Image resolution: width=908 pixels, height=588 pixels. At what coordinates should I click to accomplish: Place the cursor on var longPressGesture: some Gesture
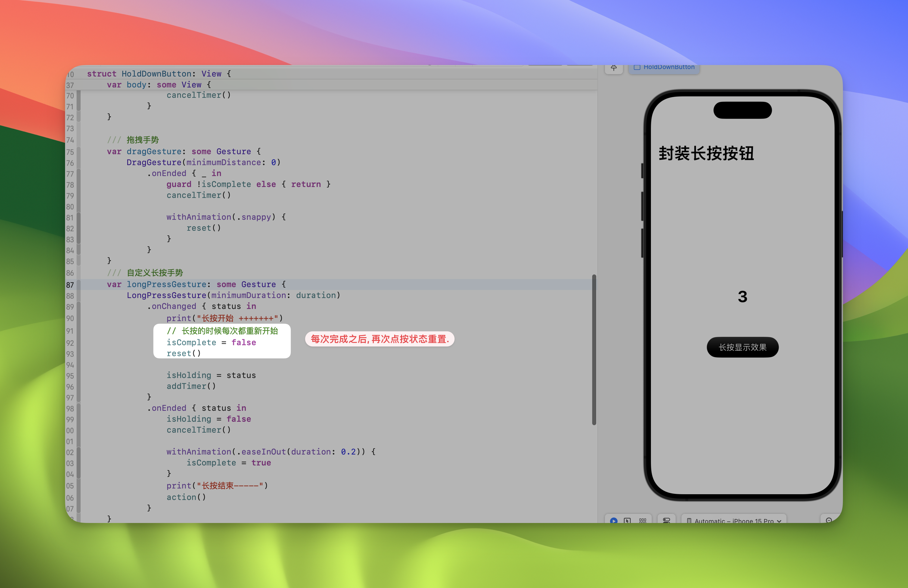(196, 285)
